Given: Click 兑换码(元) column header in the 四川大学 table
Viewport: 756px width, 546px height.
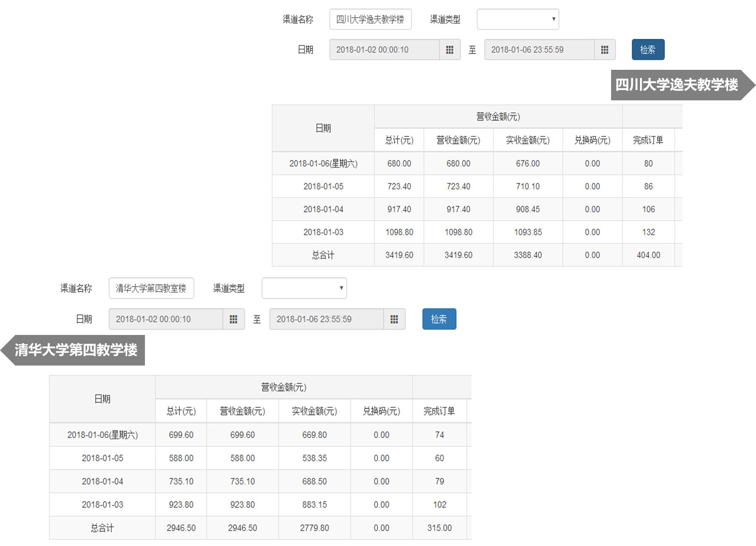Looking at the screenshot, I should [592, 140].
